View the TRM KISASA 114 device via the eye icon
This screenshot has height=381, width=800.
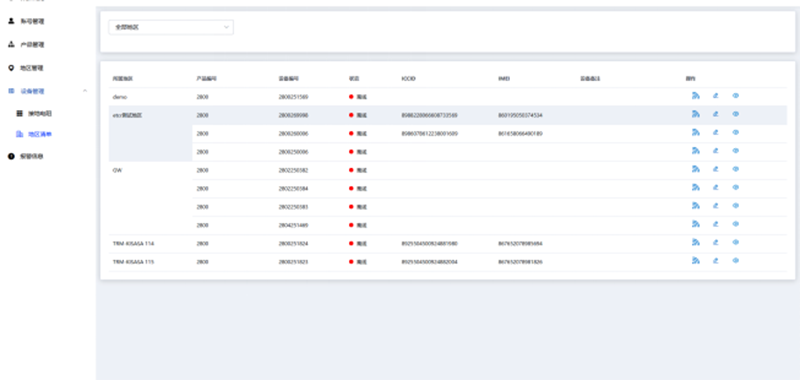coord(735,243)
